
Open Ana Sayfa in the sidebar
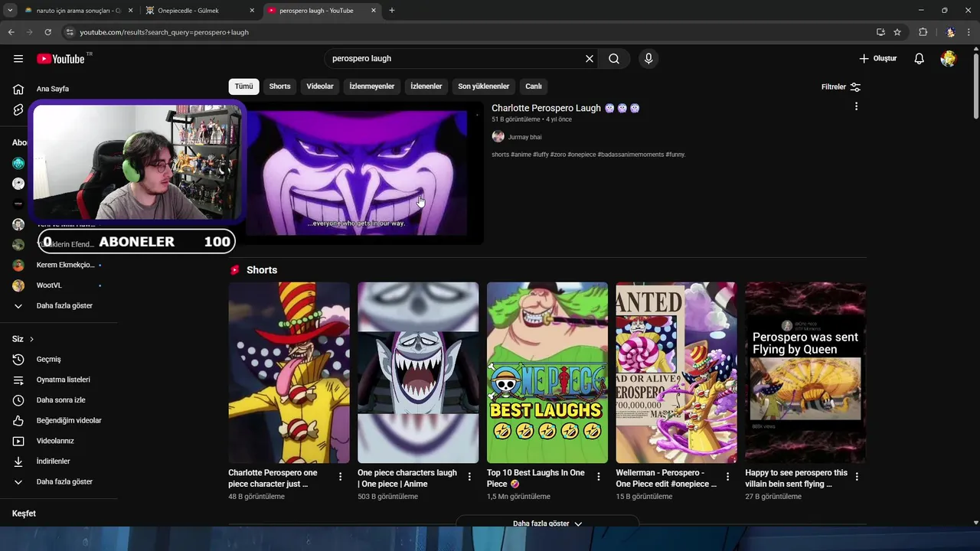click(53, 89)
